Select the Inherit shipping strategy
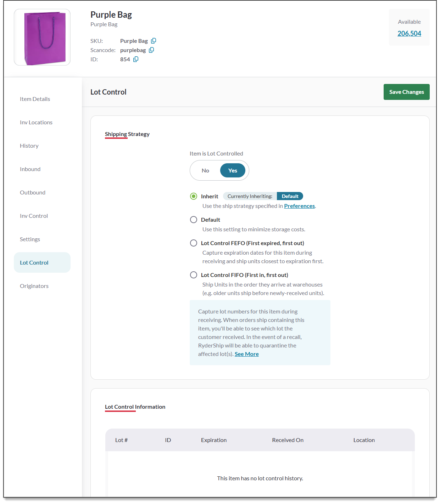Image resolution: width=440 pixels, height=504 pixels. tap(194, 196)
